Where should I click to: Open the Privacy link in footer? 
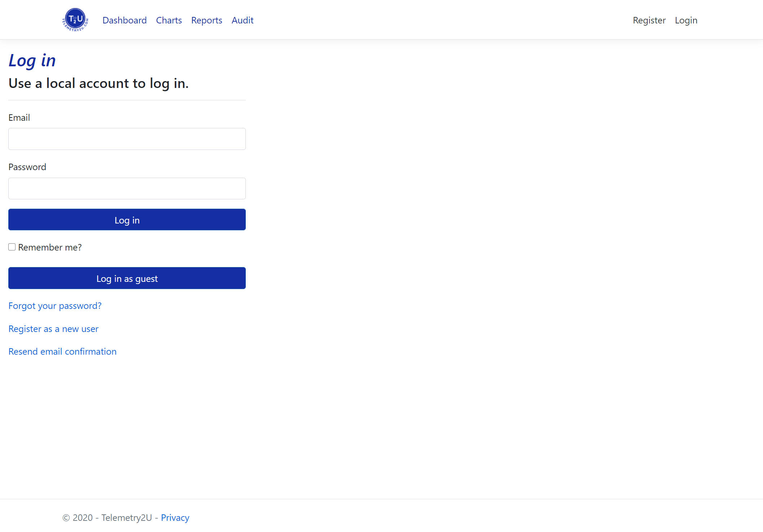pos(175,518)
